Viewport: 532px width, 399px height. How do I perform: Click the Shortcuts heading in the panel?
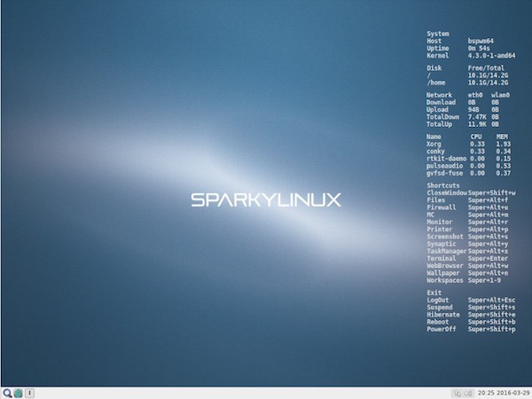click(x=444, y=185)
